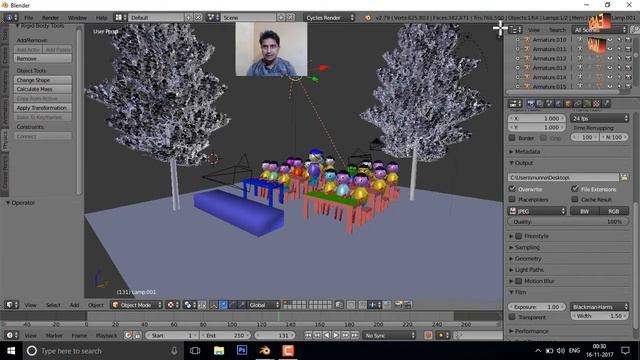Click the OpenGL render active viewport icon

pyautogui.click(x=398, y=305)
